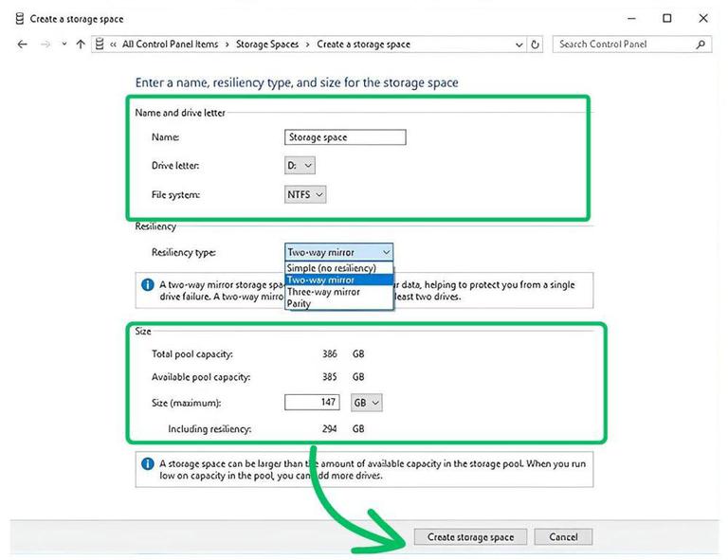Click Create storage space button
This screenshot has height=560, width=728.
[470, 537]
